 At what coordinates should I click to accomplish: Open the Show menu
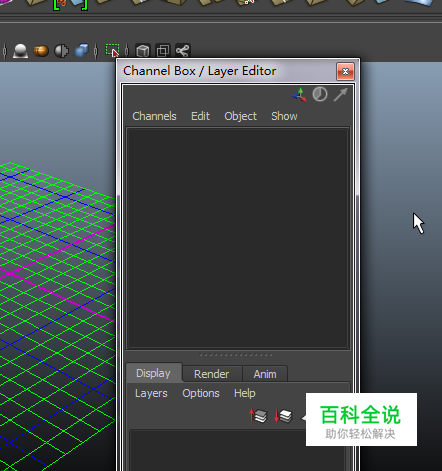(x=284, y=116)
